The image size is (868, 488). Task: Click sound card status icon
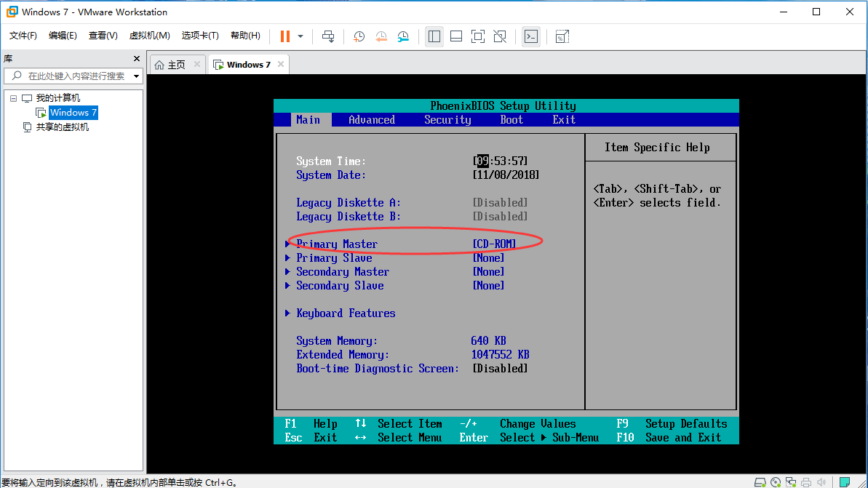[x=821, y=482]
